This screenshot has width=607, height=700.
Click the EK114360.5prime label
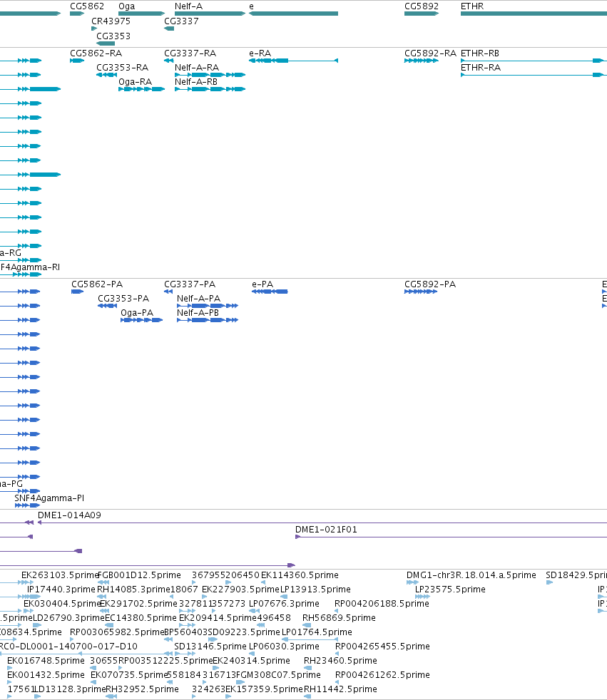click(x=300, y=575)
